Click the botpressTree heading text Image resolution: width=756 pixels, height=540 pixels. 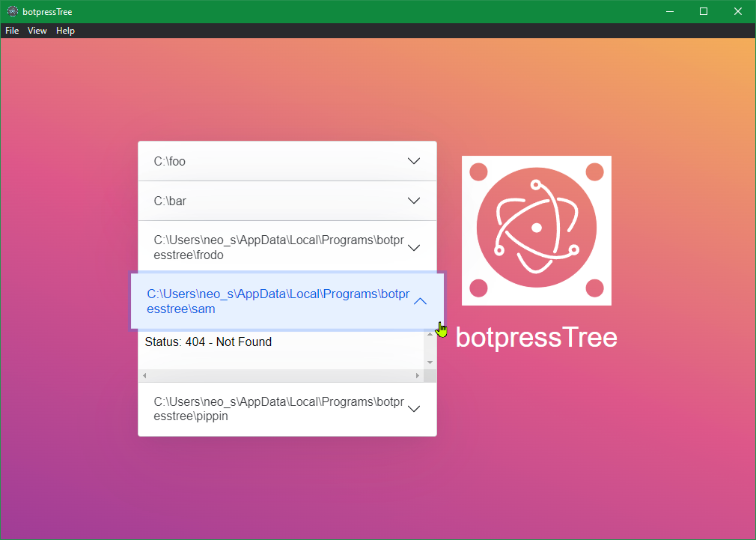[536, 337]
